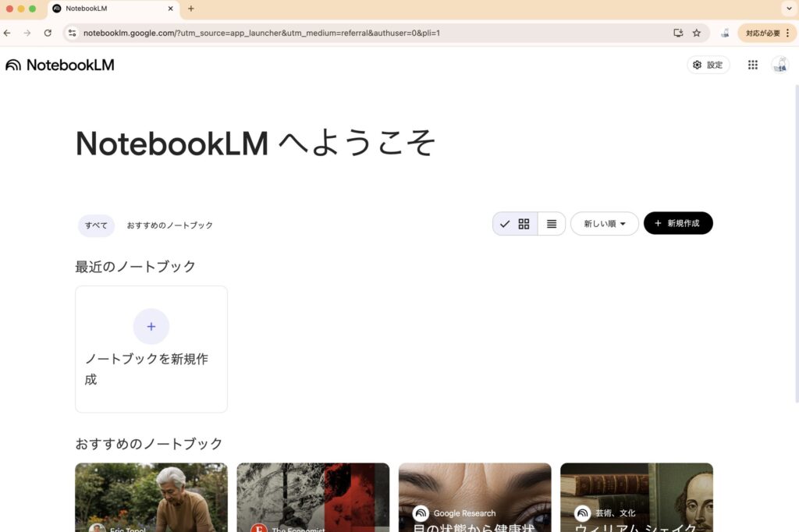Select the おすすめのノートブック filter tab

[170, 225]
